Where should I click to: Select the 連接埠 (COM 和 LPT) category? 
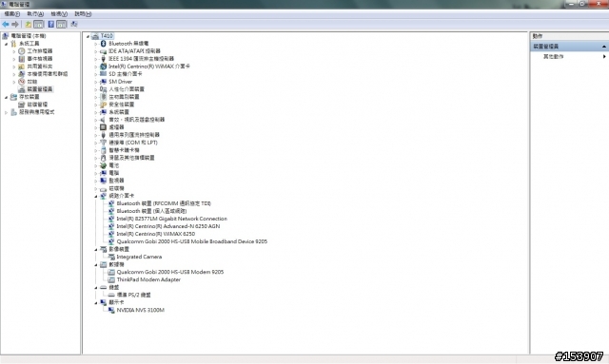[x=133, y=143]
